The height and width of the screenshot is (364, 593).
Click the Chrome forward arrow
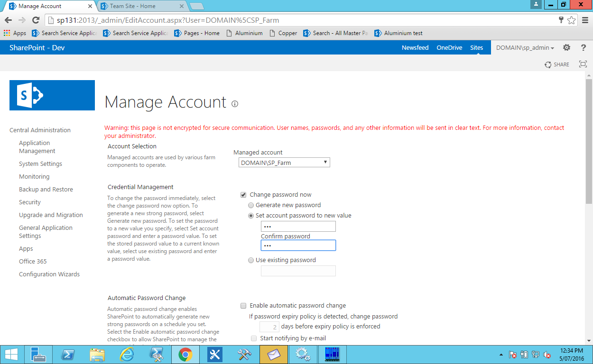click(x=22, y=20)
